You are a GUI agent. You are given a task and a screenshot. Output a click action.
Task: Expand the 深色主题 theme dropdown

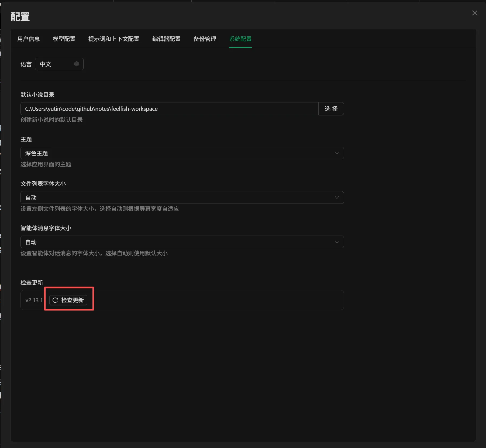click(178, 153)
